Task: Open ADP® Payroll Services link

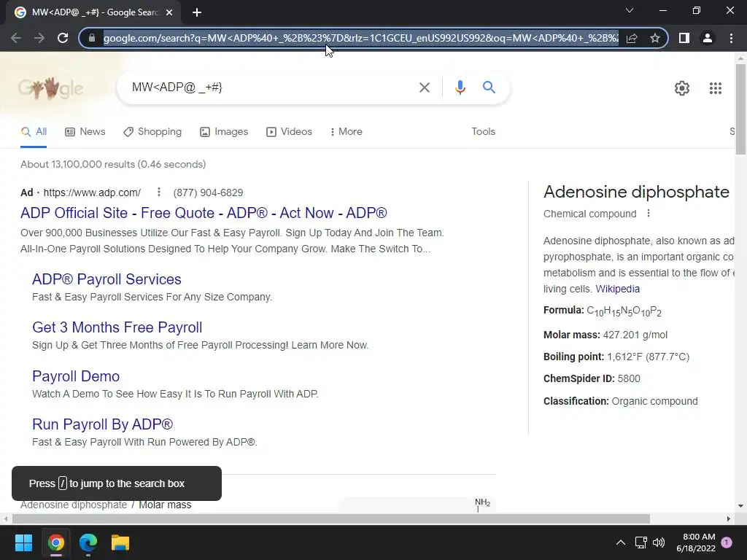Action: click(x=107, y=279)
